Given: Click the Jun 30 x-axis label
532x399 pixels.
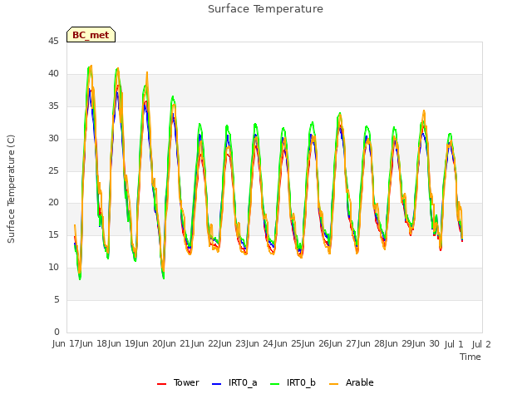Looking at the screenshot, I should click(427, 343).
